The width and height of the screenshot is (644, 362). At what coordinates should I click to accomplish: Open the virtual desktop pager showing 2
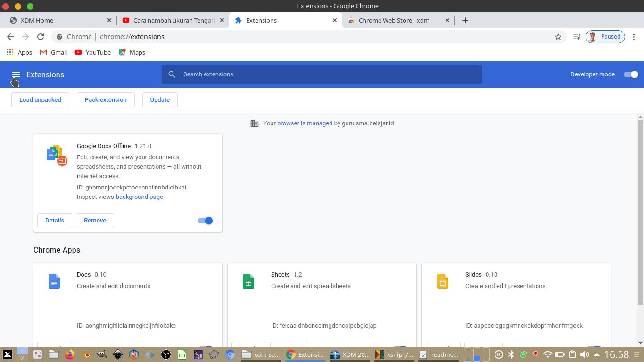(22, 354)
